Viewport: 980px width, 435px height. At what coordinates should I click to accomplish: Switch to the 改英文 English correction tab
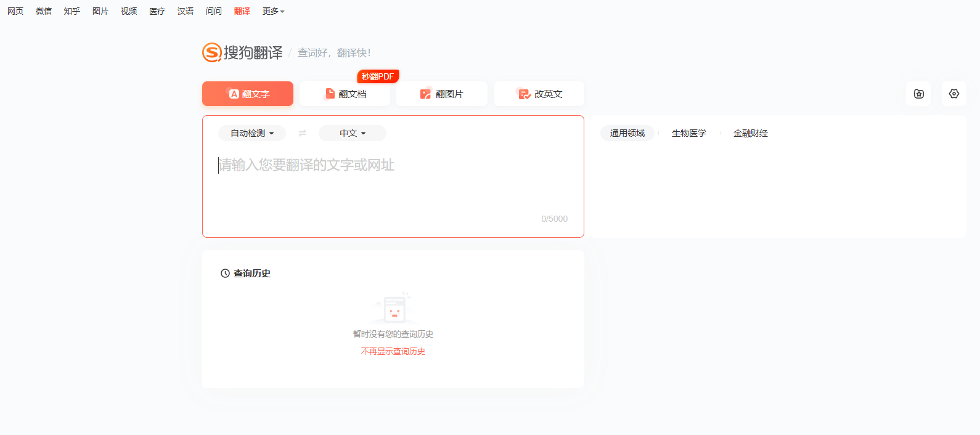pyautogui.click(x=539, y=94)
